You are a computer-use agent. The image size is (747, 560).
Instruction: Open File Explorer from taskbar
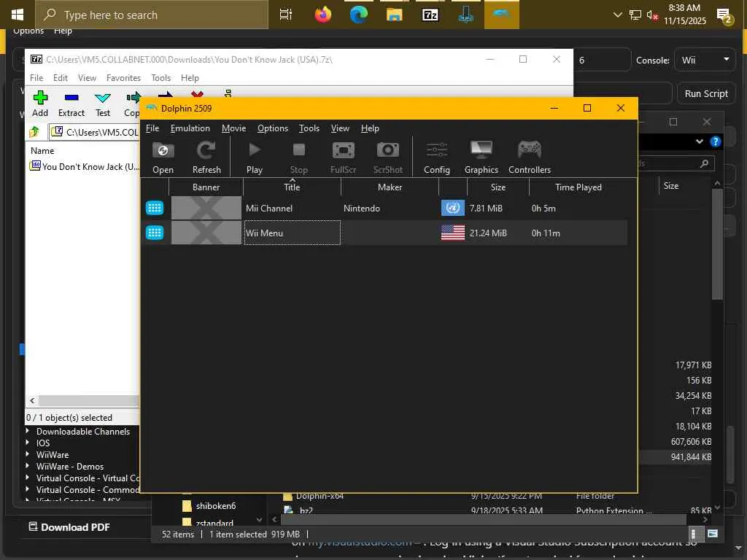pyautogui.click(x=395, y=15)
